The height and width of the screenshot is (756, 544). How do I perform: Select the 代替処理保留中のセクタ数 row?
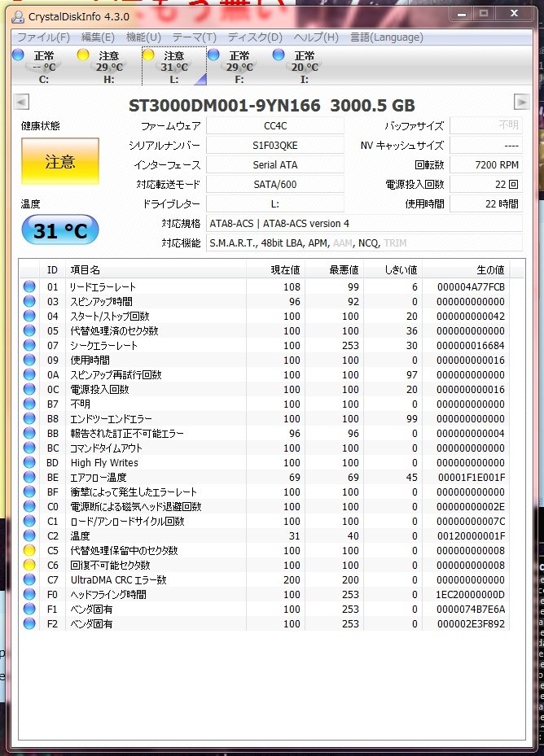coord(265,550)
